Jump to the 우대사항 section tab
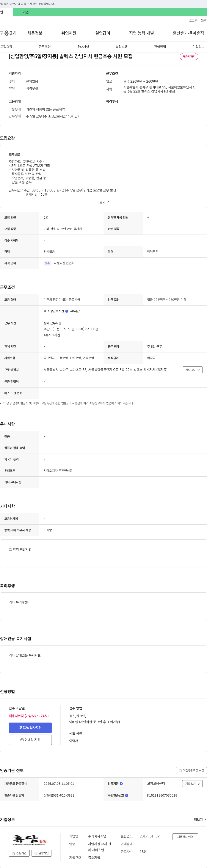The height and width of the screenshot is (868, 207). pos(83,47)
